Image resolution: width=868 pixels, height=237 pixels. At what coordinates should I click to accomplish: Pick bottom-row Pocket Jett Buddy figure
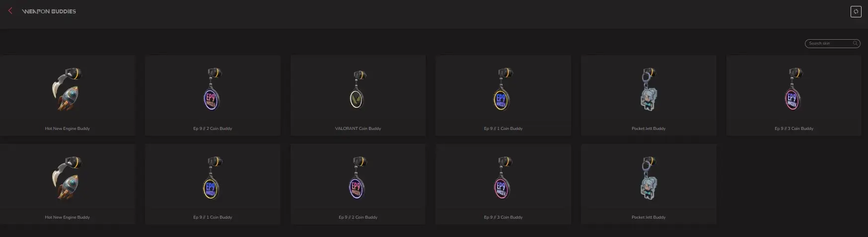pos(649,178)
